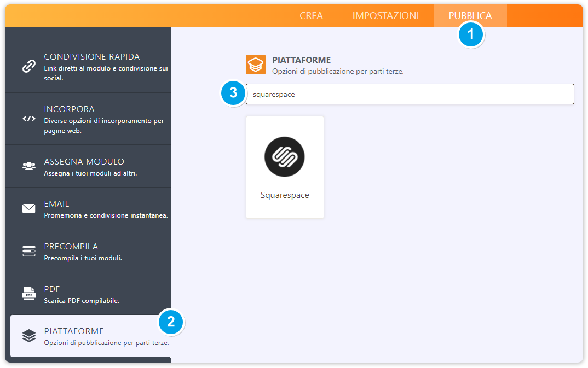The width and height of the screenshot is (588, 368).
Task: Select PIATTAFORME menu item
Action: coord(91,336)
